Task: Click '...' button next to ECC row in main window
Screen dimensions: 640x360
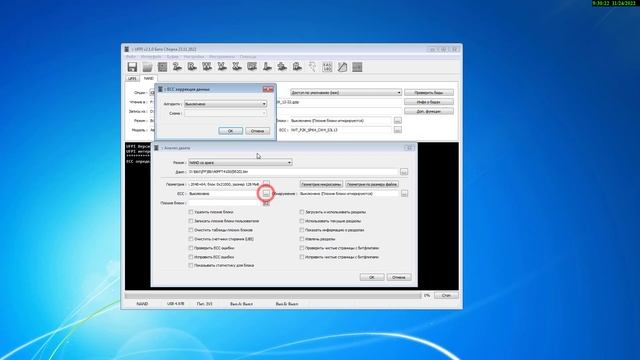Action: coord(398,130)
